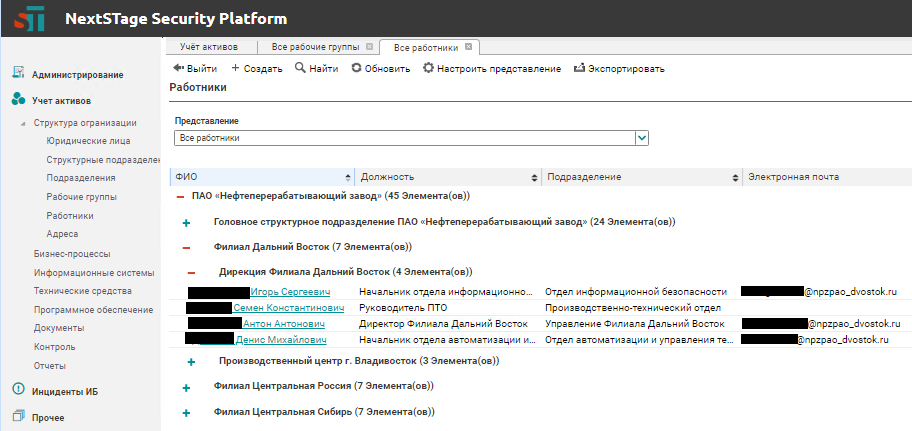Screen dimensions: 912x431
Task: Select Рабочие группы in the sidebar
Action: (x=80, y=197)
